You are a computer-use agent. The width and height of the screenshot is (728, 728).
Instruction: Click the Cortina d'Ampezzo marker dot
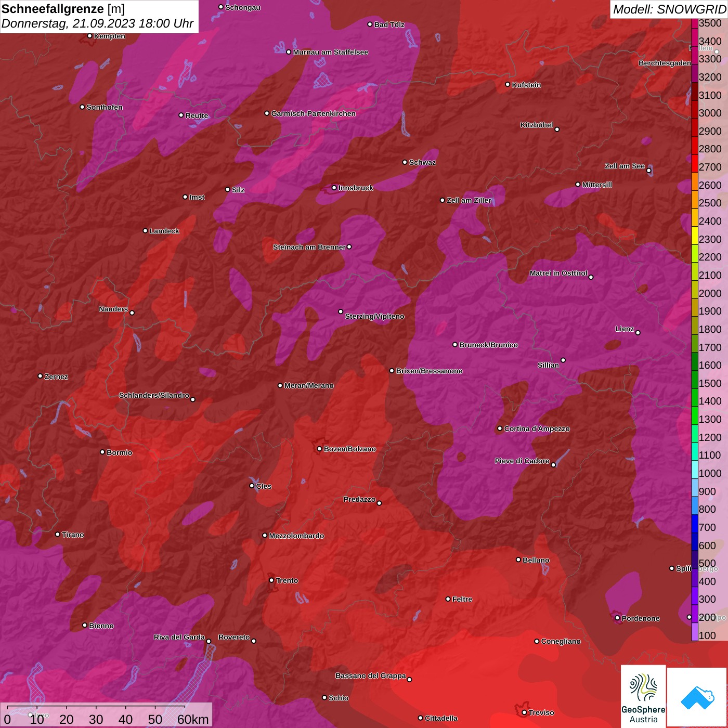(500, 428)
